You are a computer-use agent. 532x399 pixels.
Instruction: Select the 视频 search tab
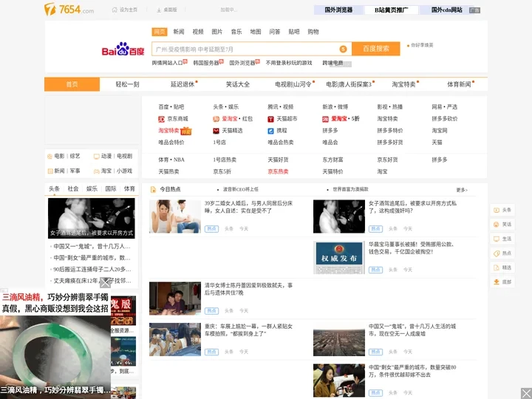198,32
